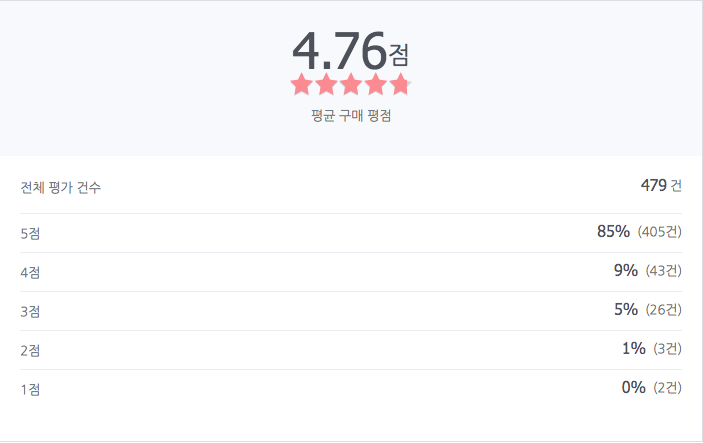
Task: Click the 85% percentage value
Action: [x=613, y=231]
